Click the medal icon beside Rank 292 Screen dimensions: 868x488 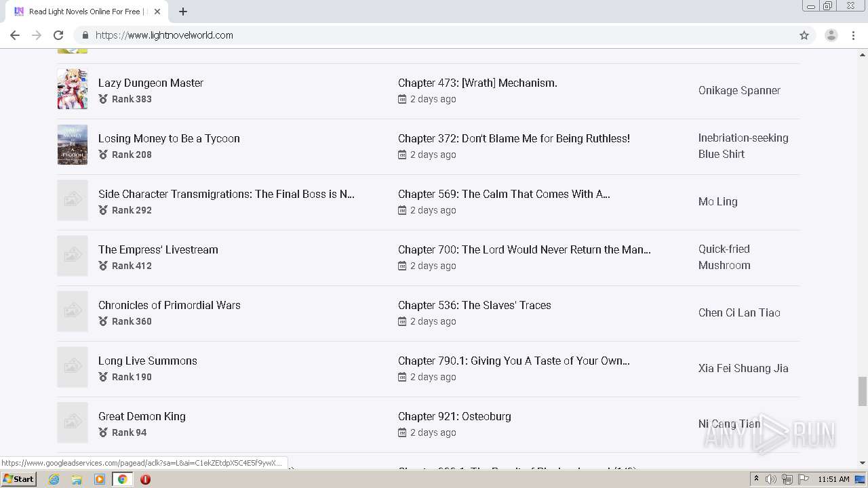click(x=103, y=210)
